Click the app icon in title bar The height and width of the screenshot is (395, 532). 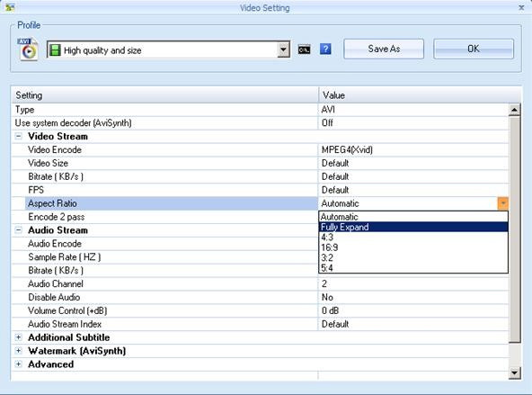pos(10,7)
